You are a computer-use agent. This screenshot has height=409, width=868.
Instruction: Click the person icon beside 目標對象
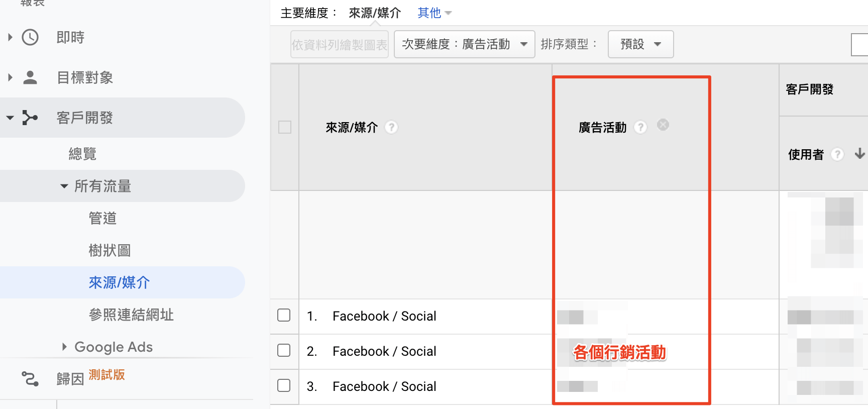(30, 77)
